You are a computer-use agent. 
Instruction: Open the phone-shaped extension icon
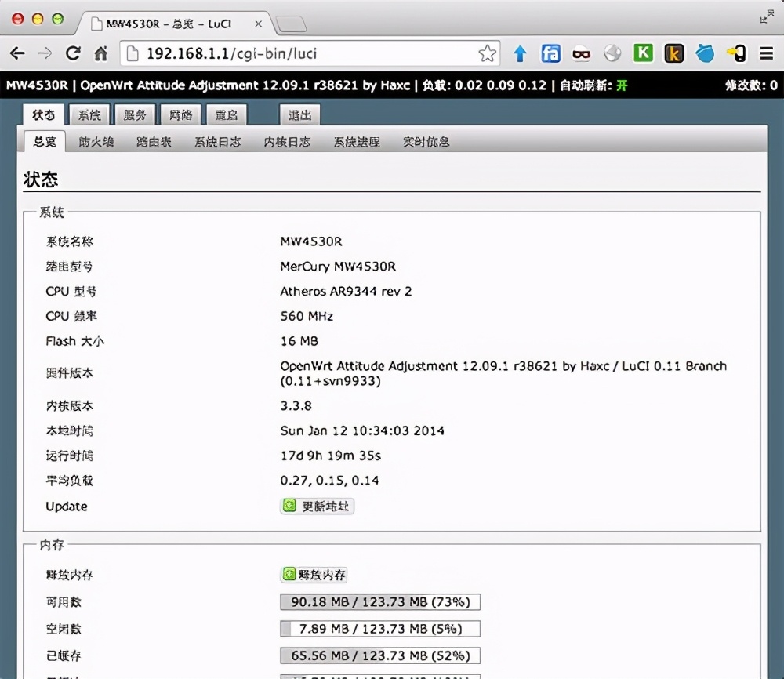tap(735, 53)
